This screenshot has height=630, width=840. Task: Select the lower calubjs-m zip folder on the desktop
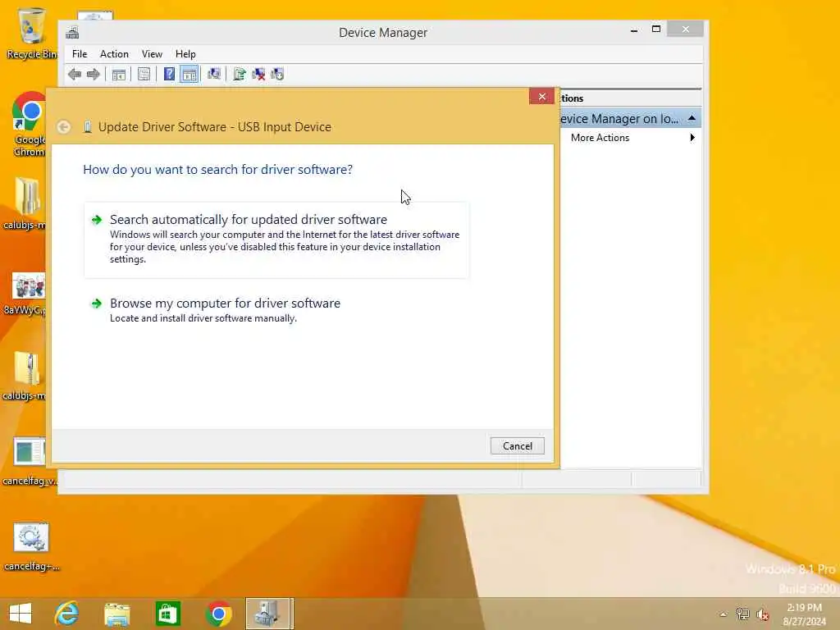(25, 376)
